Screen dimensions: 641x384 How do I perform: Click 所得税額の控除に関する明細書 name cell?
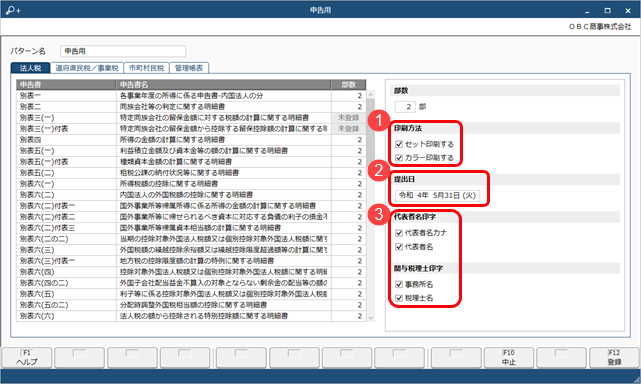point(224,184)
